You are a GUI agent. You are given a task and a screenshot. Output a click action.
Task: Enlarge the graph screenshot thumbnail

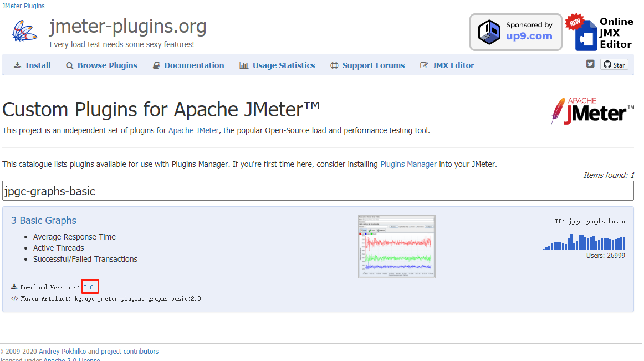point(396,247)
